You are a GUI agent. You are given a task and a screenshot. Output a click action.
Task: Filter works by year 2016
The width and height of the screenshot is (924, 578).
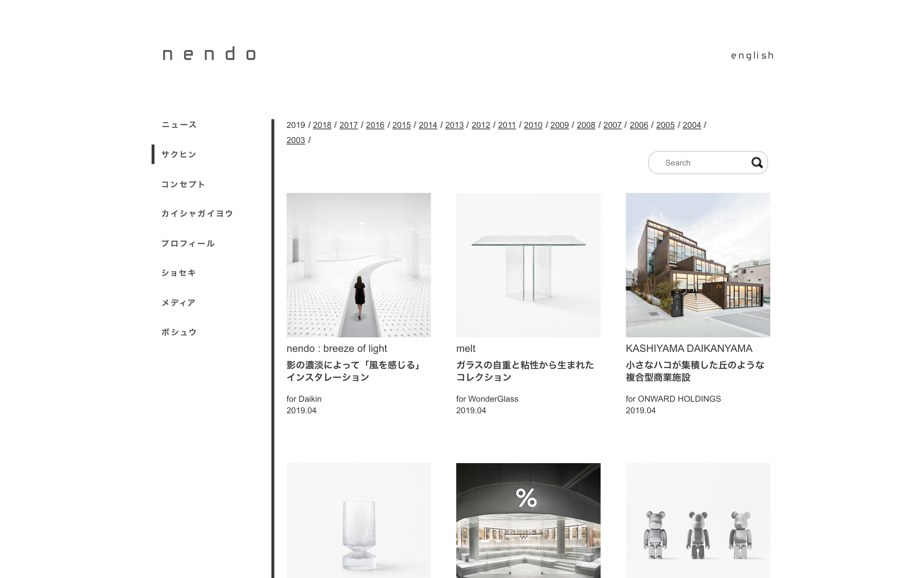(375, 125)
